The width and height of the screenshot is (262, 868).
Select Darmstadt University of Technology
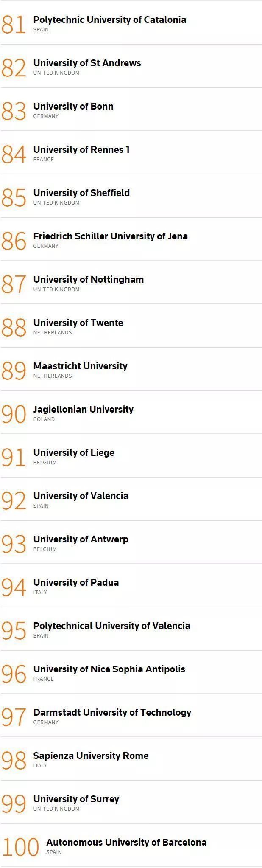tap(112, 713)
